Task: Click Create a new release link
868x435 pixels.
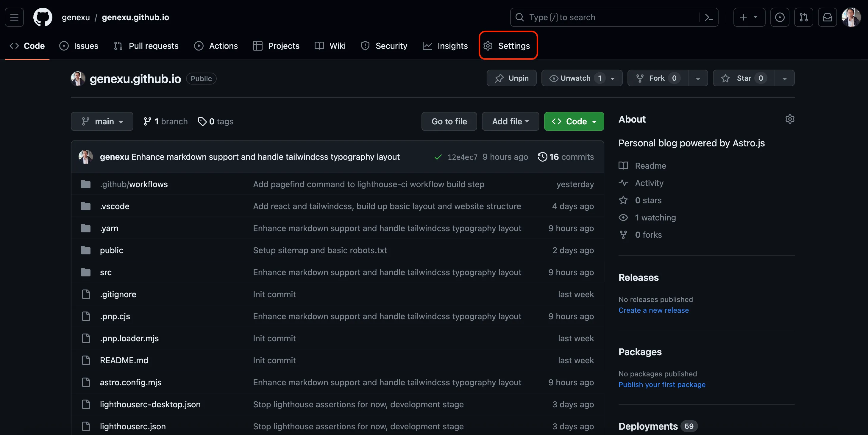Action: [x=653, y=310]
